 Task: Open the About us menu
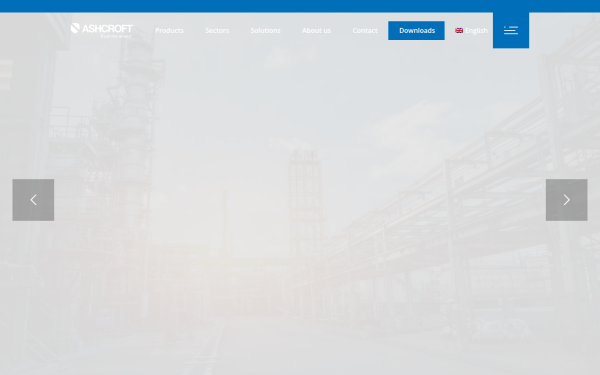coord(316,31)
